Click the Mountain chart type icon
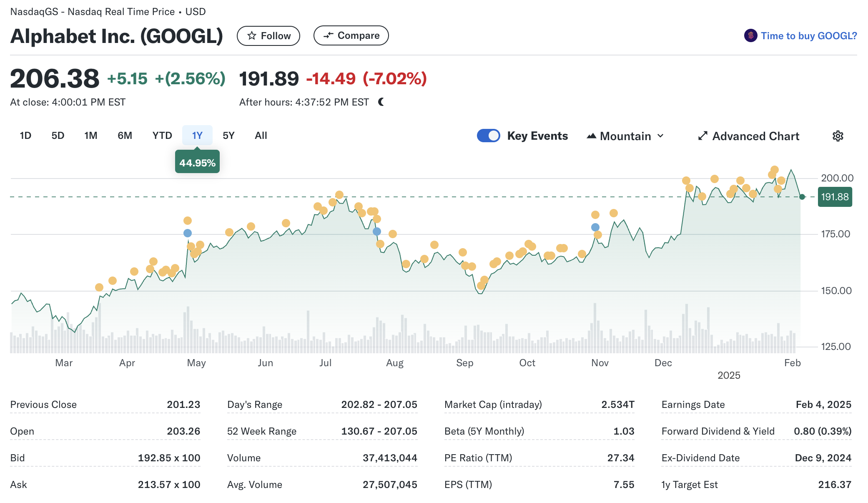The image size is (868, 503). click(591, 136)
